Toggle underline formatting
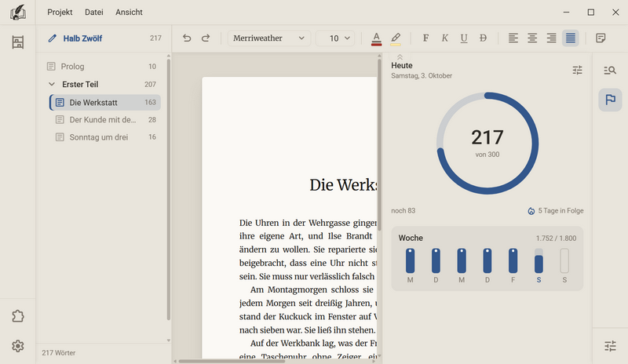 click(464, 38)
